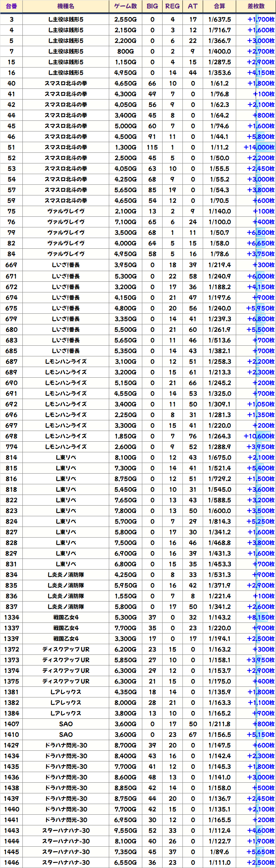Sort by the ゲーム数 column header
Image resolution: width=276 pixels, height=868 pixels.
[126, 6]
